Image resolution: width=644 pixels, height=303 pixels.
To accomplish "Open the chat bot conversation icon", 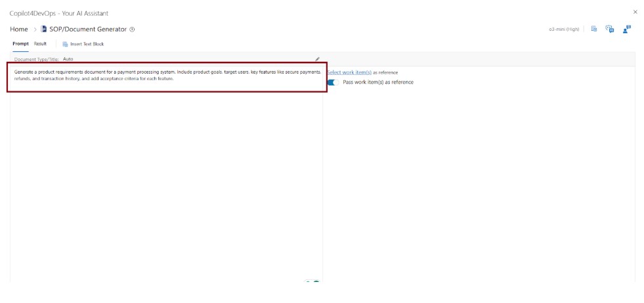I will [609, 29].
